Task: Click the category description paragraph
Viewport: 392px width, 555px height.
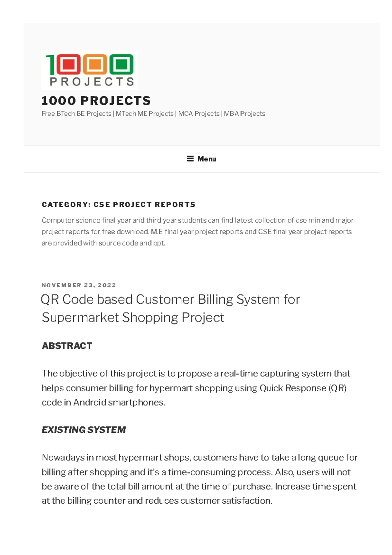Action: pyautogui.click(x=197, y=231)
